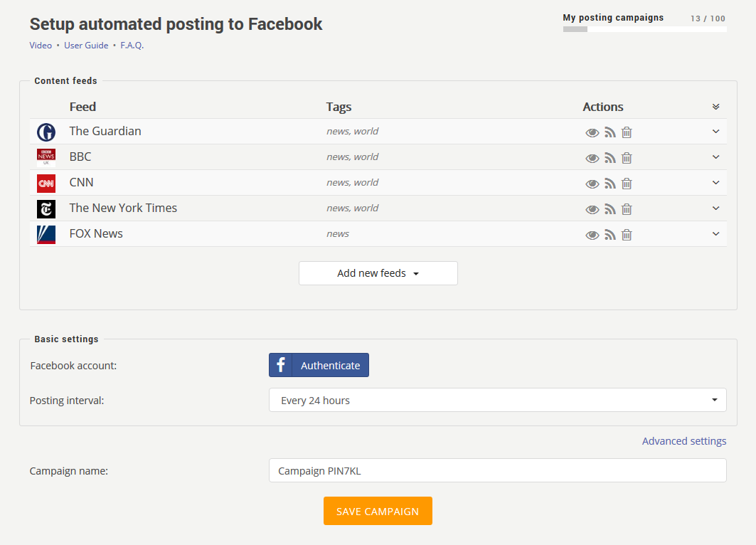Open the RSS icon for The New York Times
Screen dimensions: 756x545
pyautogui.click(x=609, y=208)
